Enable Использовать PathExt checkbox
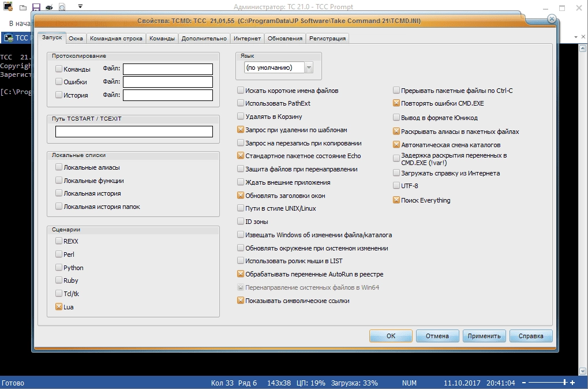This screenshot has height=389, width=588. [x=241, y=103]
